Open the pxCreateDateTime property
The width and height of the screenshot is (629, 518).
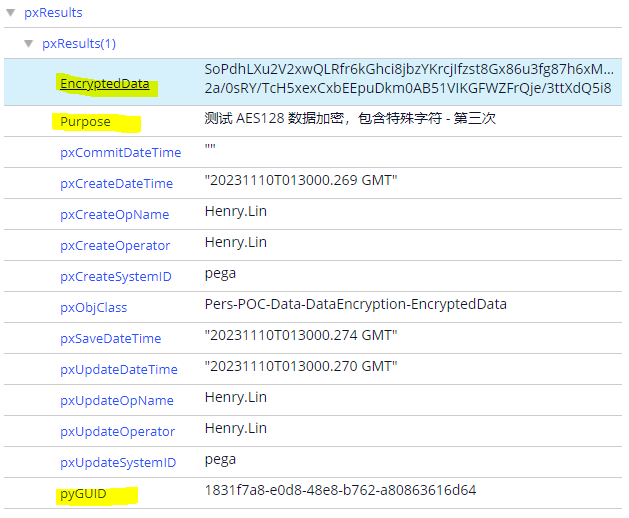pyautogui.click(x=116, y=184)
